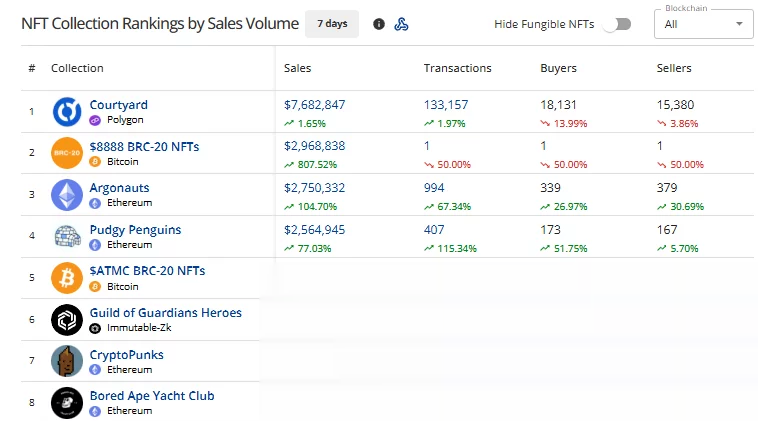Click Courtyard sales value $7,682,847
This screenshot has height=421, width=758.
click(315, 105)
